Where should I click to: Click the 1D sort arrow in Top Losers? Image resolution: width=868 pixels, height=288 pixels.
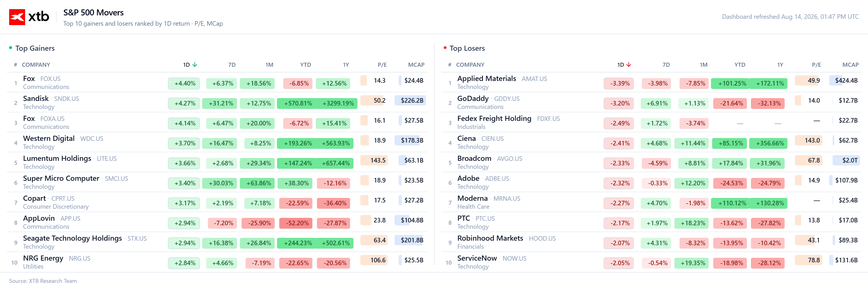pos(629,65)
